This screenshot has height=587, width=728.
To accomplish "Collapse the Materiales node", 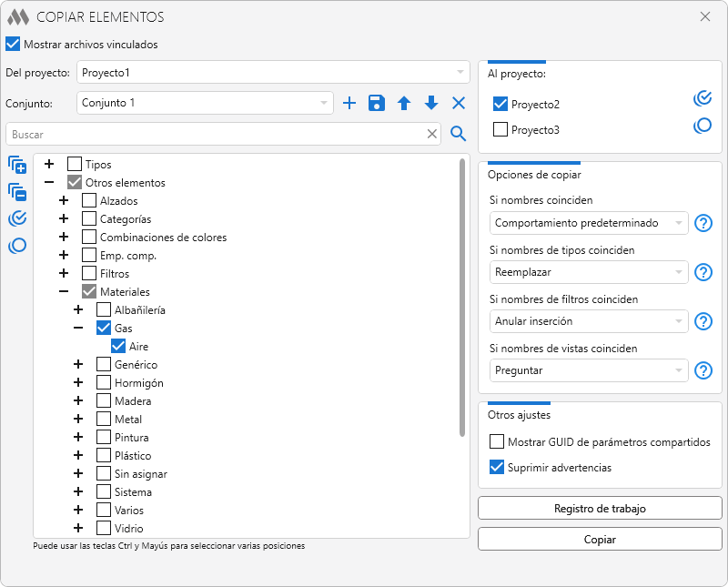I will [64, 291].
